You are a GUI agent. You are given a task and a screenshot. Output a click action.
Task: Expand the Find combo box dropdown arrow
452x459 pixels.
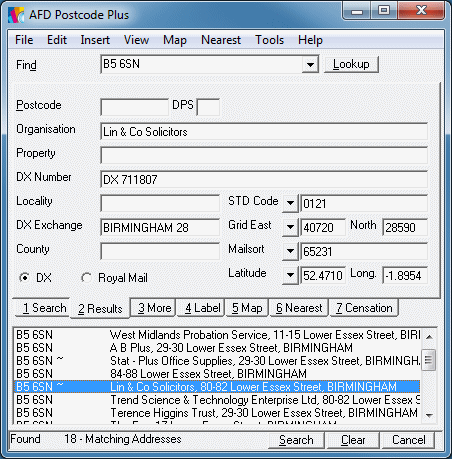(x=310, y=64)
